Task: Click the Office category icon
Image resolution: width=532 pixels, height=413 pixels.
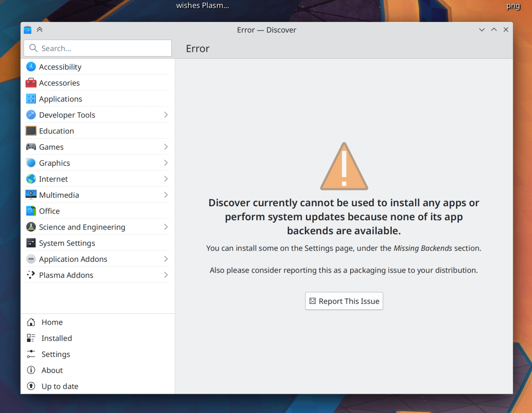Action: click(31, 211)
